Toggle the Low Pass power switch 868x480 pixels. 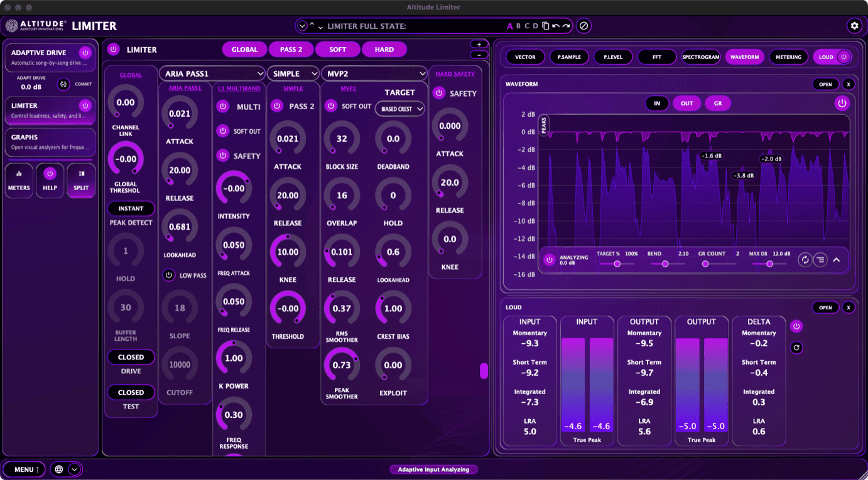point(169,275)
